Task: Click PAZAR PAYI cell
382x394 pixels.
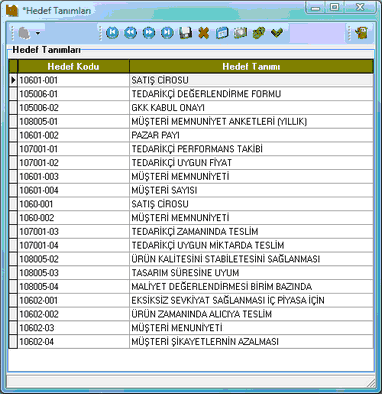Action: click(251, 135)
